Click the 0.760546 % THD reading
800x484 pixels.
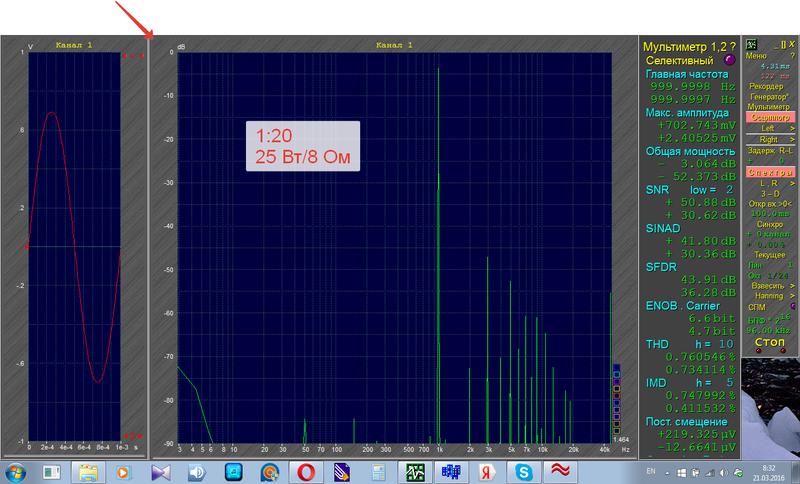[701, 357]
